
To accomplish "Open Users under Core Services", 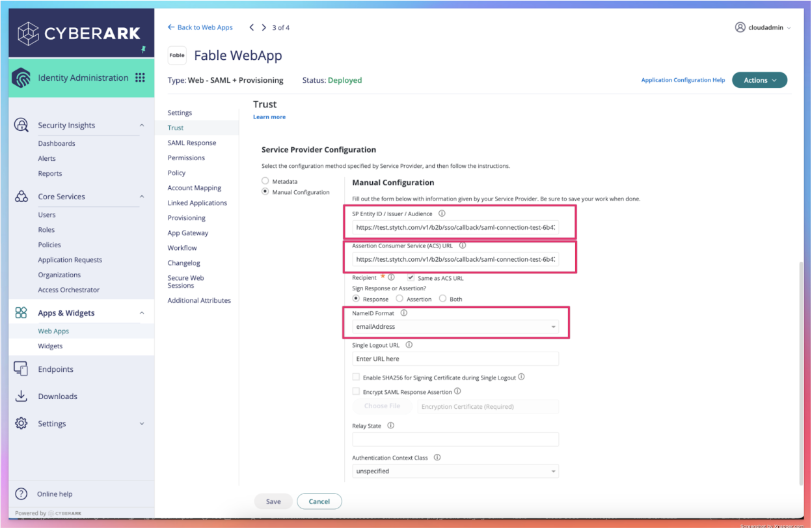I will 47,214.
